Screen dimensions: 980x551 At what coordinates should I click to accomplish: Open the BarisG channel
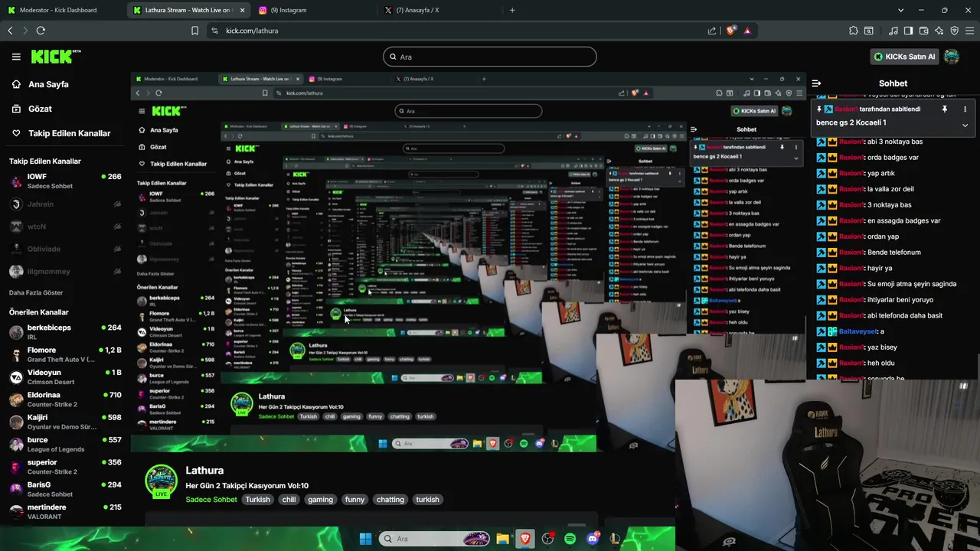pos(65,489)
